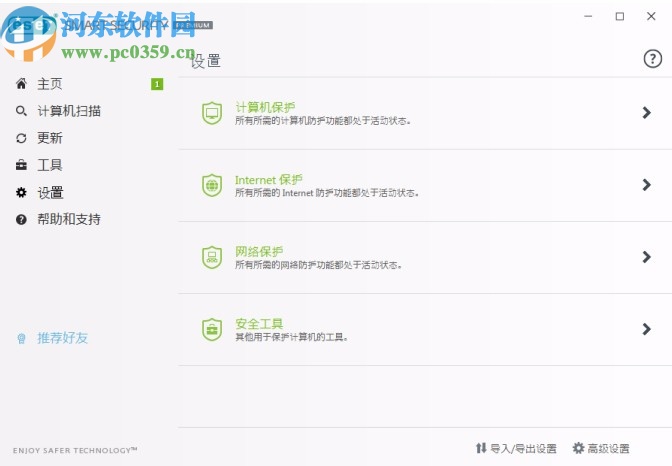Close the ESET window
The image size is (672, 466).
pyautogui.click(x=651, y=16)
